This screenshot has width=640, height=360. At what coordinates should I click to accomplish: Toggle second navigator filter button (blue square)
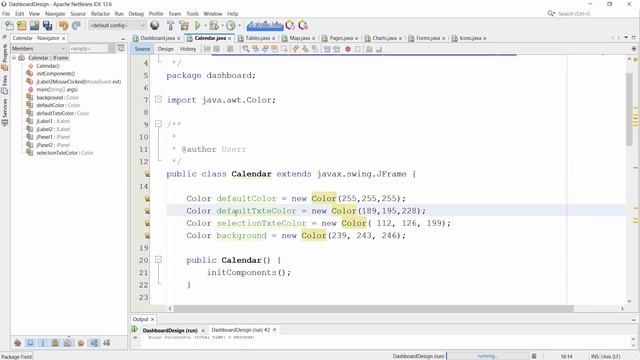30,343
